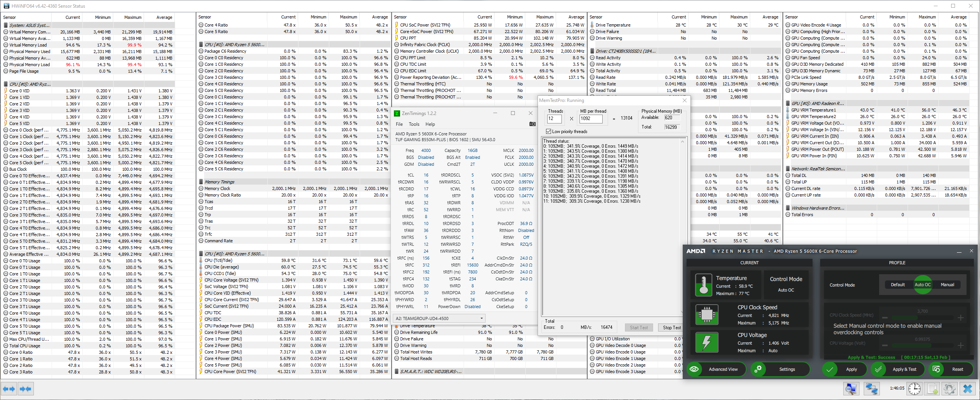Click the CPU chip Clock Speed icon in Ryzen Master
This screenshot has width=980, height=400.
pos(707,315)
